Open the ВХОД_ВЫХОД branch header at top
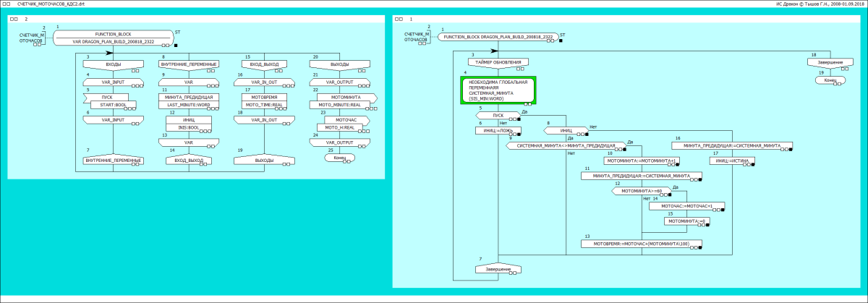 pos(263,65)
